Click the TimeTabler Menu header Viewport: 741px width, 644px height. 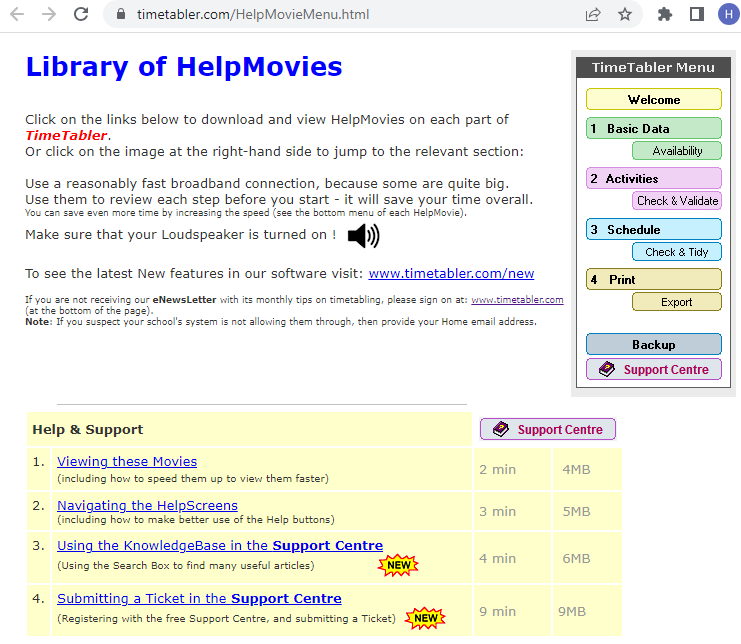(653, 68)
